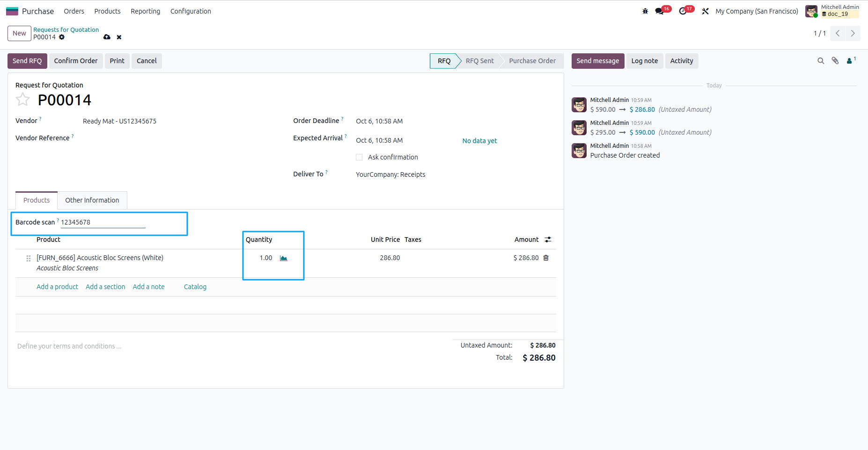Open the debug bug icon in top bar
Image resolution: width=868 pixels, height=450 pixels.
point(645,11)
